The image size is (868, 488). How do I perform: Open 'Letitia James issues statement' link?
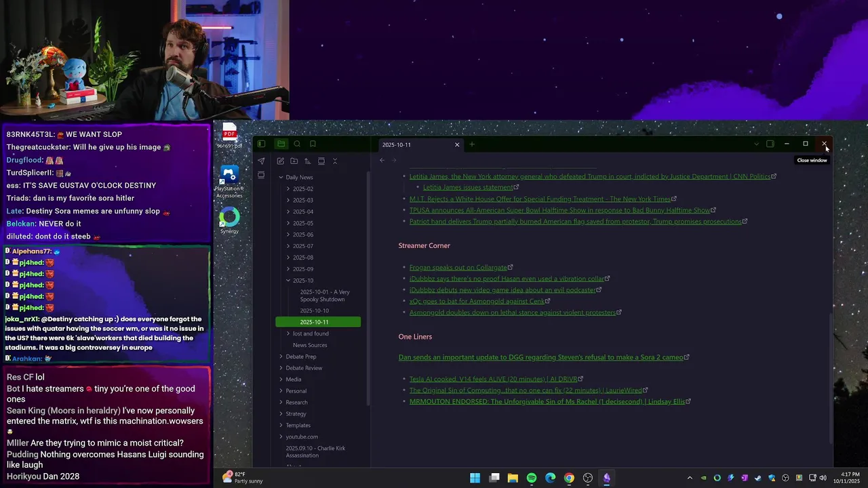468,187
